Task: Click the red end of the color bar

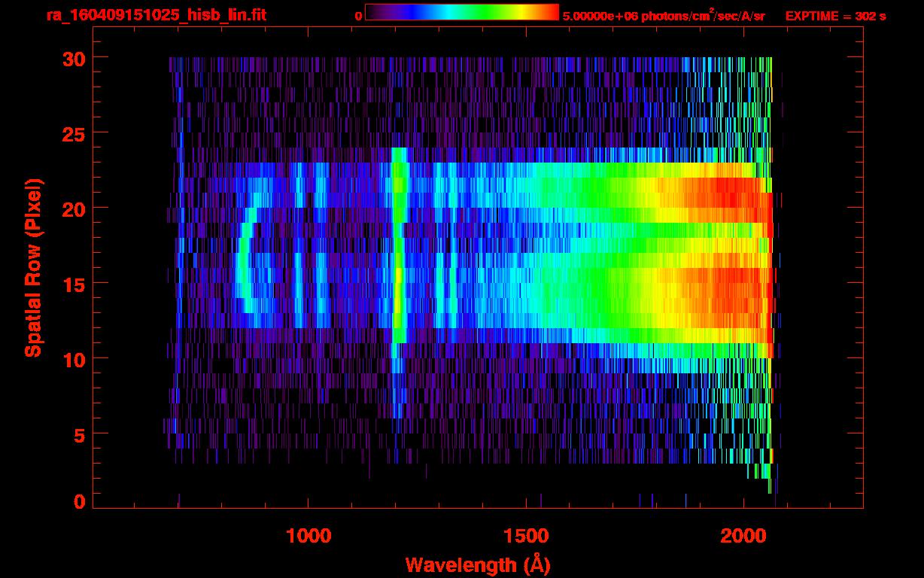Action: [x=549, y=12]
